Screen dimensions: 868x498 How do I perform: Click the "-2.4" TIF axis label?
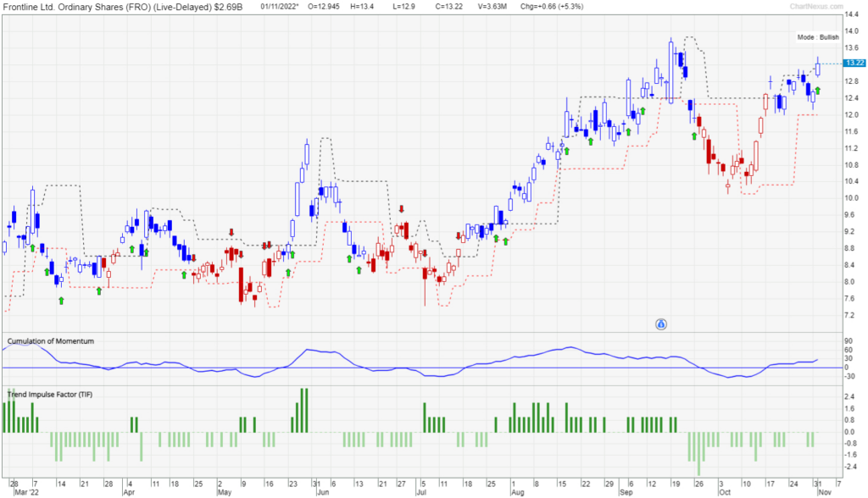pos(851,467)
